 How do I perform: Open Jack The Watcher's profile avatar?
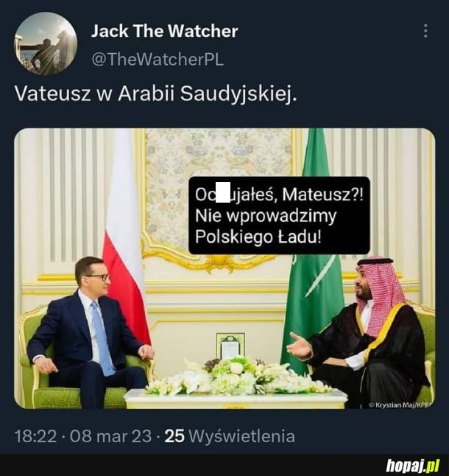[x=46, y=43]
